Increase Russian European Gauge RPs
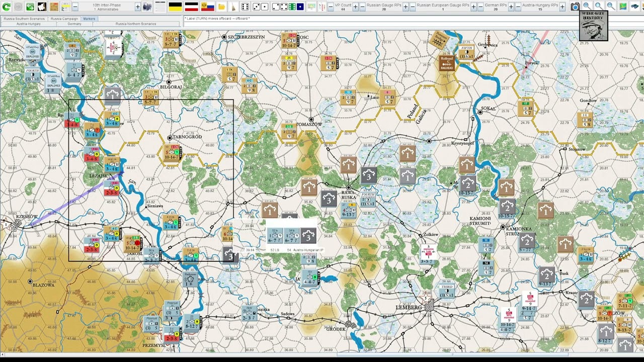This screenshot has height=362, width=644. tap(473, 7)
